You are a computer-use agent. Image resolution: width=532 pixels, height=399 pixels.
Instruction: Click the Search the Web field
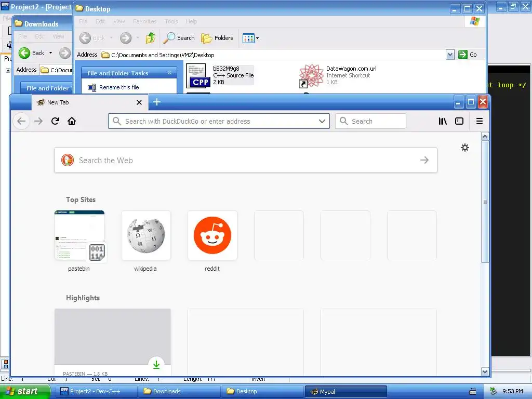(x=246, y=160)
